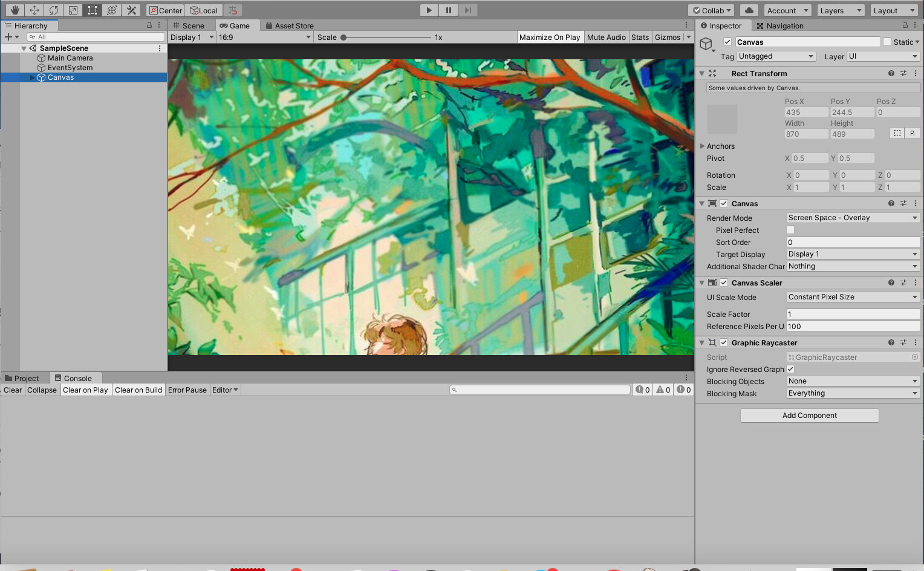The width and height of the screenshot is (924, 571).
Task: Open the UI Scale Mode dropdown
Action: click(853, 297)
